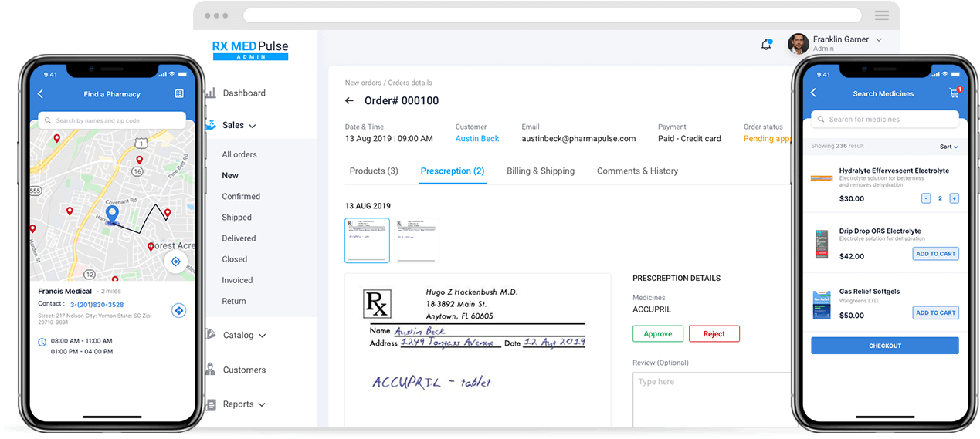Image resolution: width=980 pixels, height=439 pixels.
Task: Switch to the Billing & Shipping tab
Action: [540, 171]
